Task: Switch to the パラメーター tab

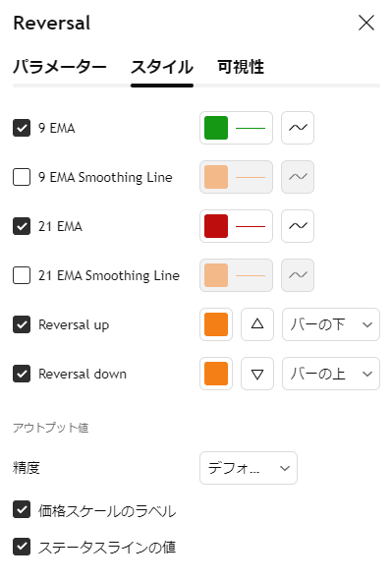Action: tap(60, 67)
